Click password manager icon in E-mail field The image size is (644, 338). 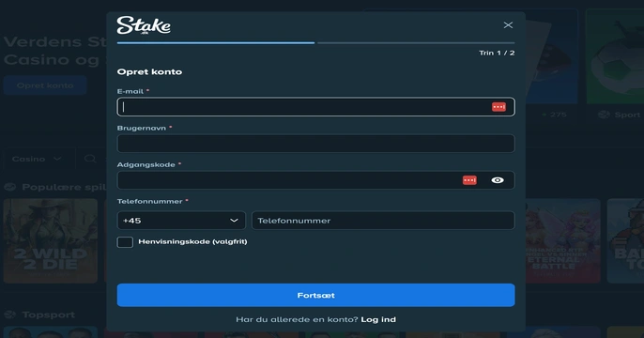[498, 107]
